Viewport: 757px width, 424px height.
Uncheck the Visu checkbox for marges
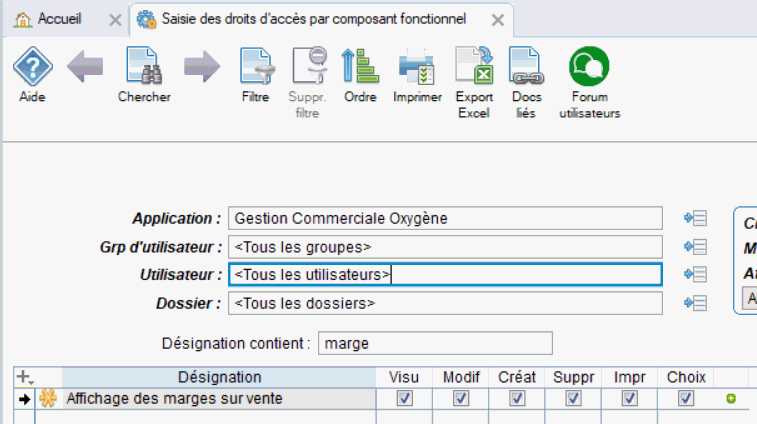pyautogui.click(x=404, y=399)
